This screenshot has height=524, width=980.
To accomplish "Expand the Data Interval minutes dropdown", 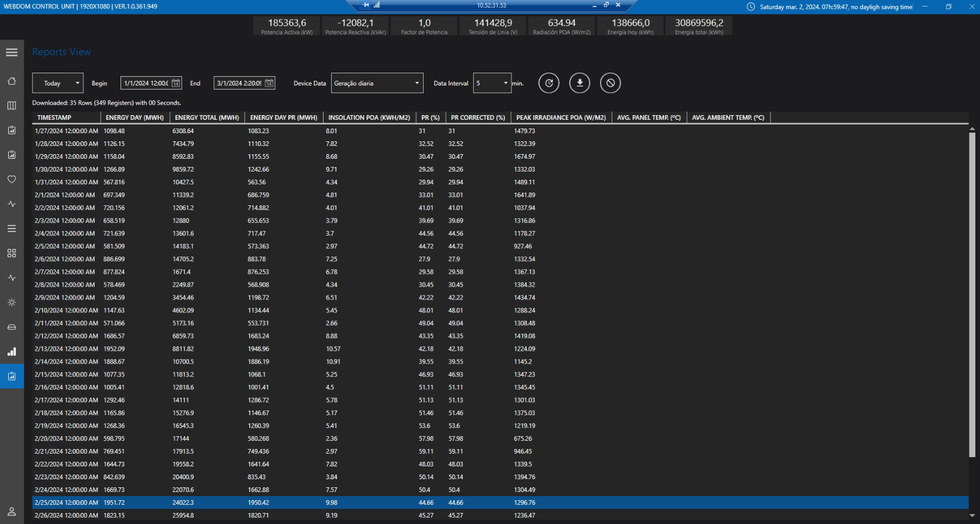I will pos(492,83).
